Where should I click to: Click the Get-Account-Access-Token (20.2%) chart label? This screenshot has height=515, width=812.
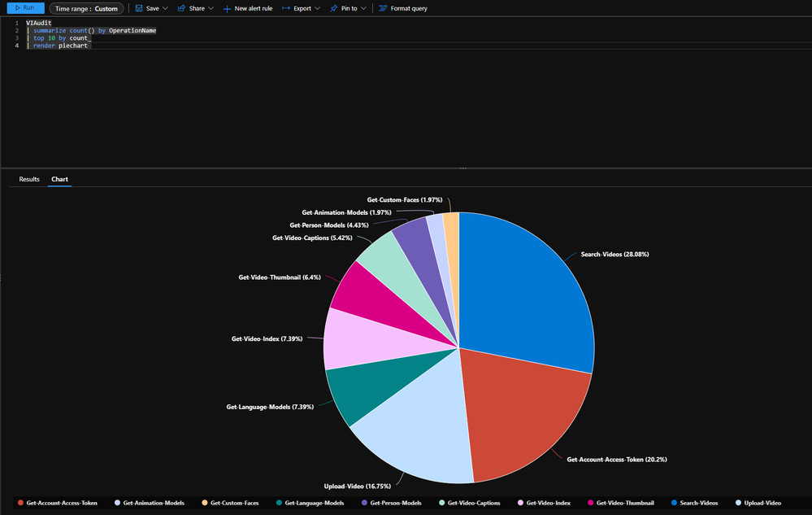click(617, 460)
